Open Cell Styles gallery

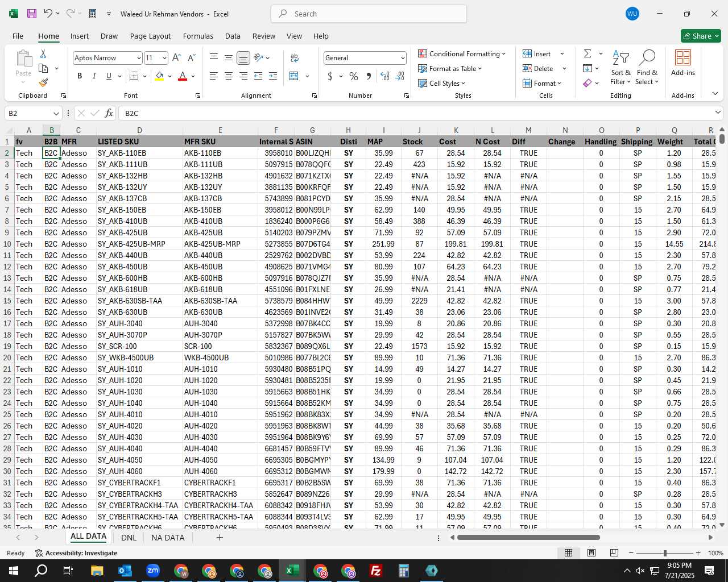pyautogui.click(x=441, y=83)
